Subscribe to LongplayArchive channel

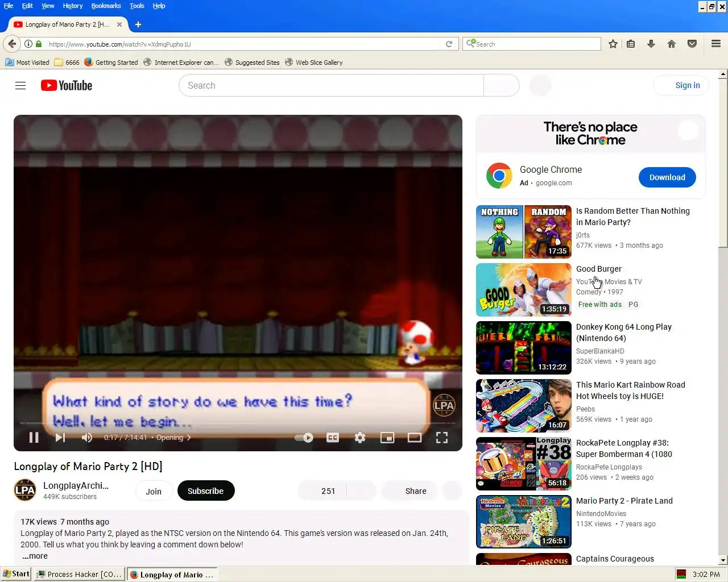point(206,491)
